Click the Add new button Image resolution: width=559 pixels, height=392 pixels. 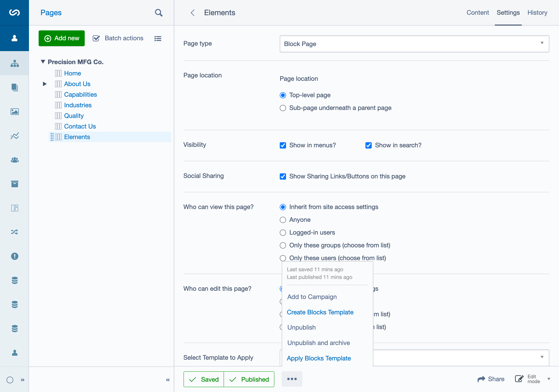pos(62,38)
